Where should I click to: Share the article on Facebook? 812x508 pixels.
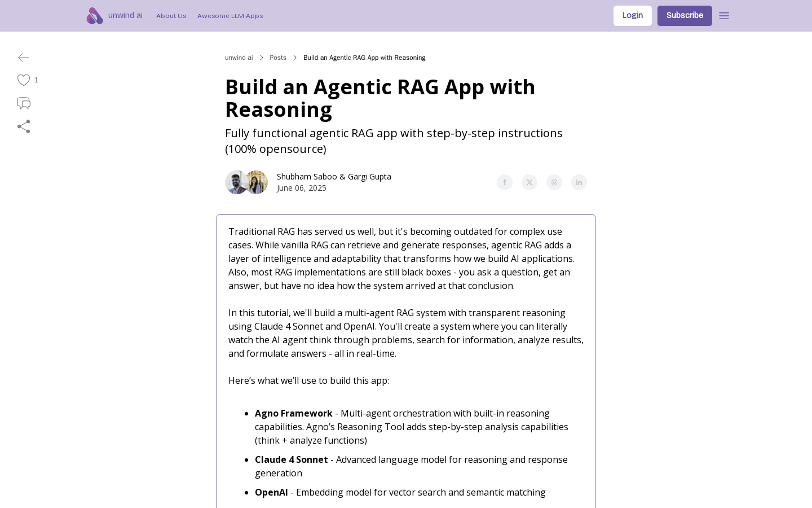[x=505, y=182]
